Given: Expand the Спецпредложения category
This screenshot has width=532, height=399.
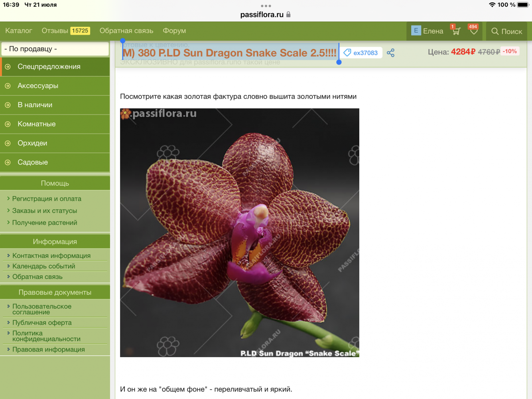Looking at the screenshot, I should click(49, 67).
